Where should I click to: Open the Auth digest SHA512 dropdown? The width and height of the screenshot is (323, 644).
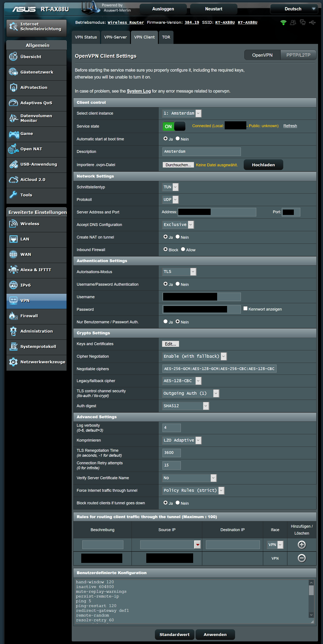click(186, 406)
